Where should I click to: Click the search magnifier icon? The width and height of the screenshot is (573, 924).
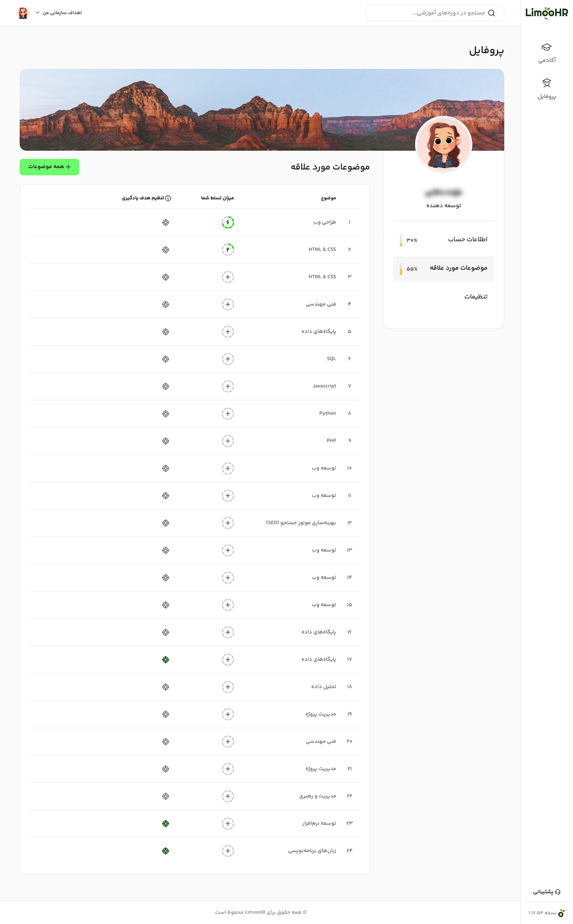[x=492, y=13]
